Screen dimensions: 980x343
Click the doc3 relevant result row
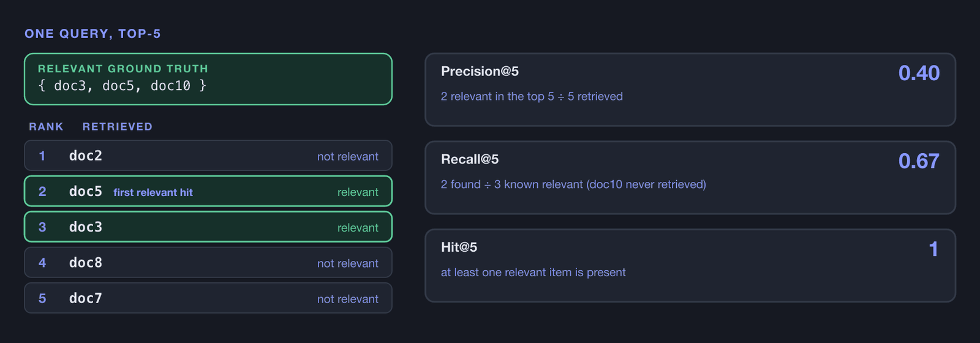[x=208, y=227]
